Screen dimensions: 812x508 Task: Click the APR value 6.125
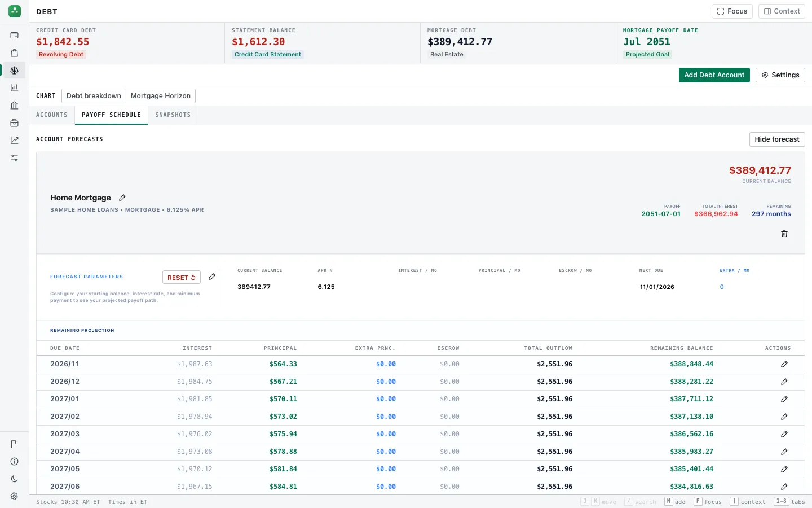(326, 287)
